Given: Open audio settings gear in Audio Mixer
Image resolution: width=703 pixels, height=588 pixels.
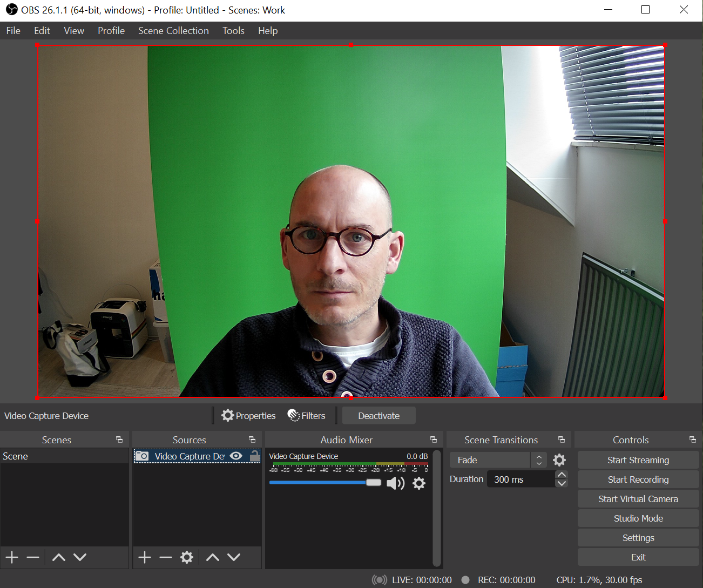Looking at the screenshot, I should (419, 483).
